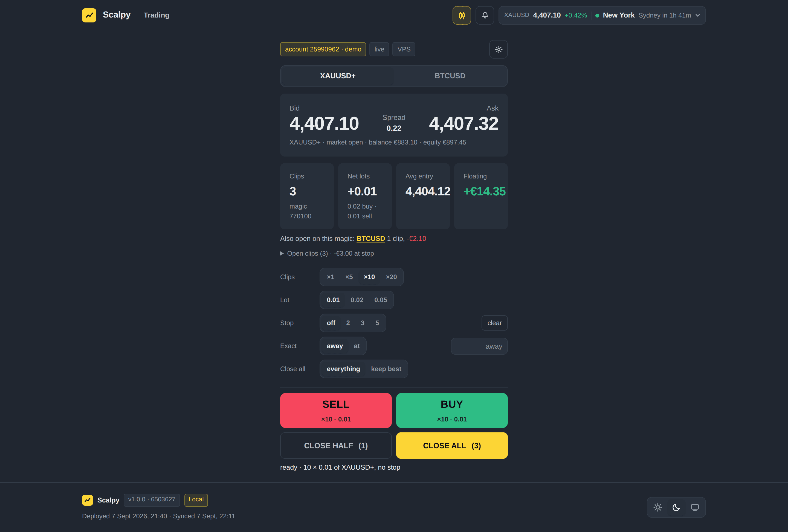Set clips multiplier to ×20

pos(391,277)
